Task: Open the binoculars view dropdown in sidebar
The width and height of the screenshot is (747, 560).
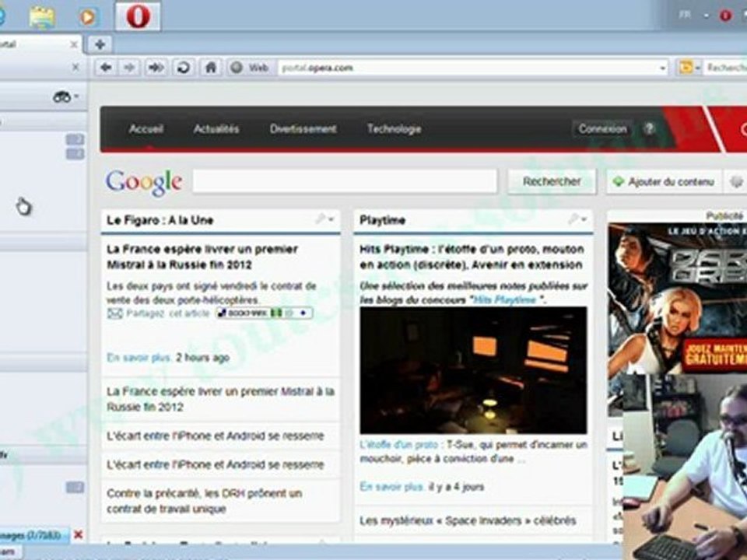Action: (x=65, y=97)
